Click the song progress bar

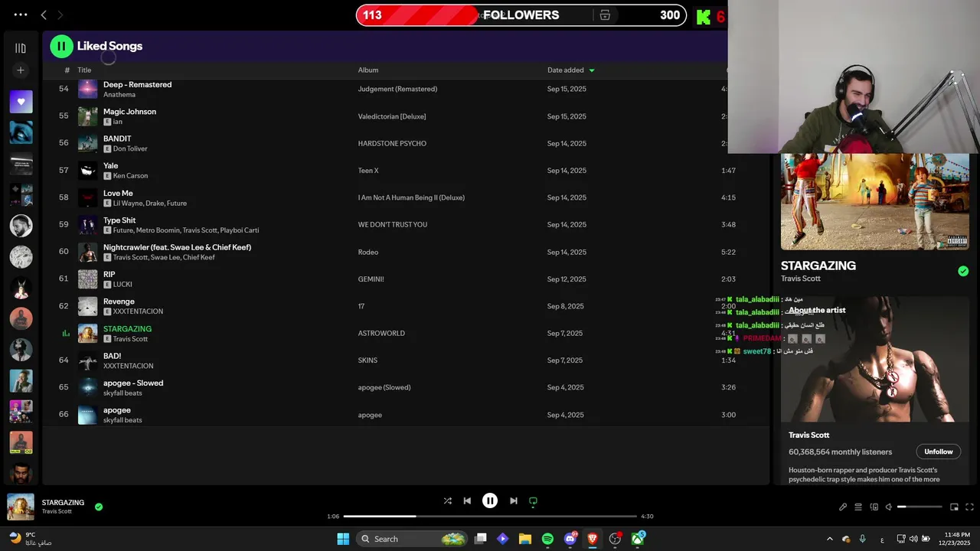point(490,517)
